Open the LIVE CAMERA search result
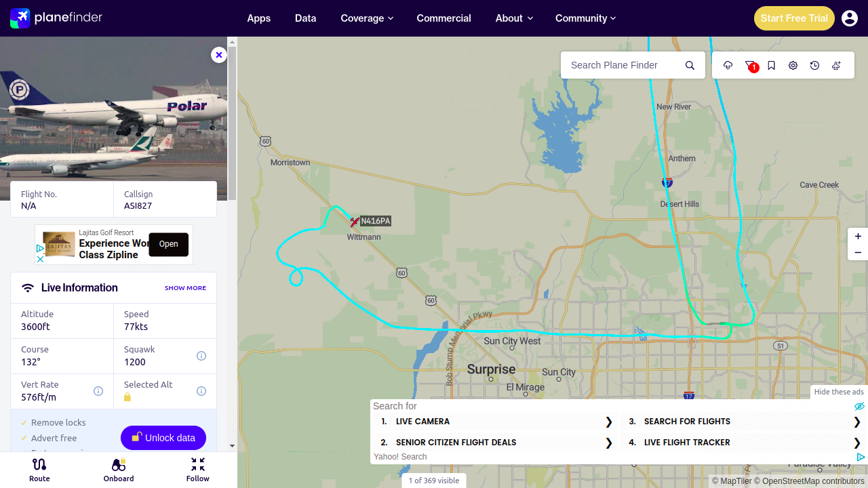This screenshot has height=488, width=868. tap(496, 422)
